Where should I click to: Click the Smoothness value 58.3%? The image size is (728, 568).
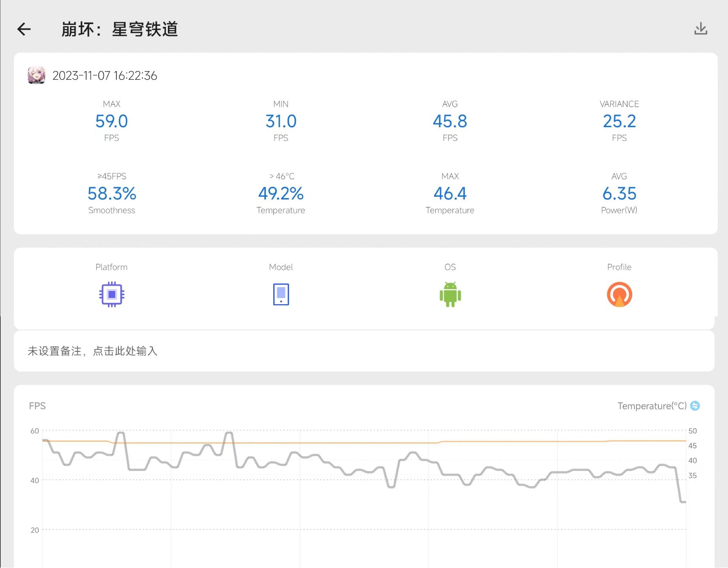(112, 194)
